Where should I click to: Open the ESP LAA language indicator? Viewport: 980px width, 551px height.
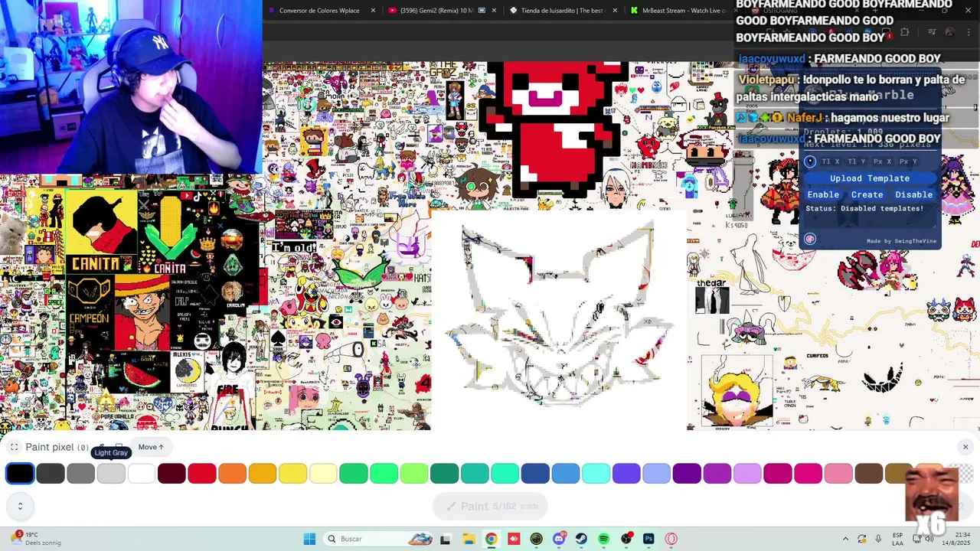(898, 539)
